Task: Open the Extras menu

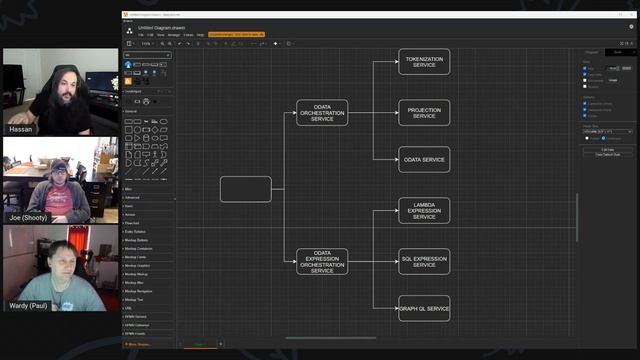Action: (188, 35)
